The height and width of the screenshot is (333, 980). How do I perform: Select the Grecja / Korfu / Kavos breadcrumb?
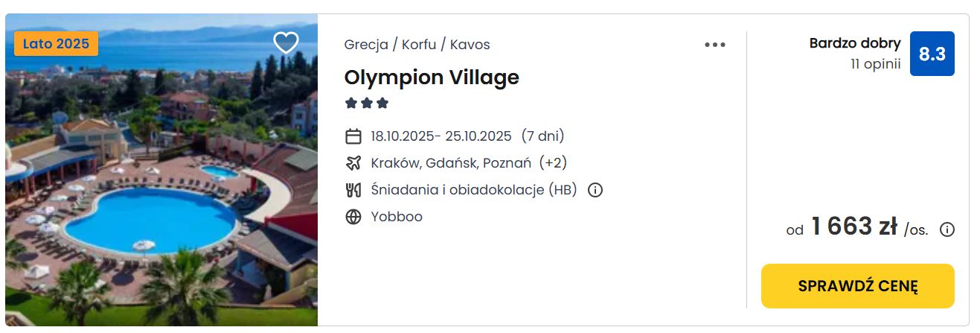(417, 45)
